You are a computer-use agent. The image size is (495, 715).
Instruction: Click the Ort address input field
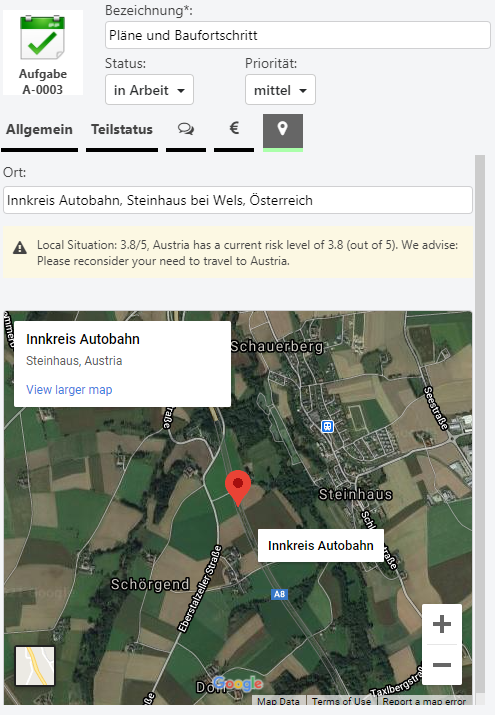point(238,200)
